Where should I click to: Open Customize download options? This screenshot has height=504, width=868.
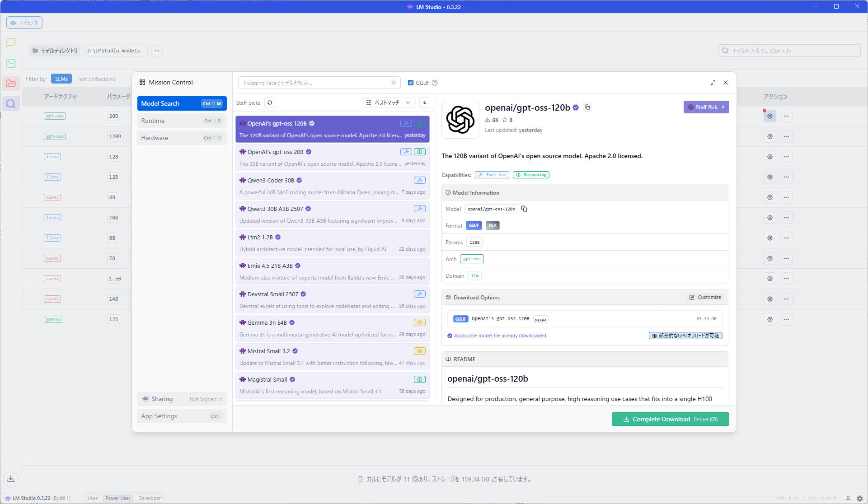pos(705,297)
